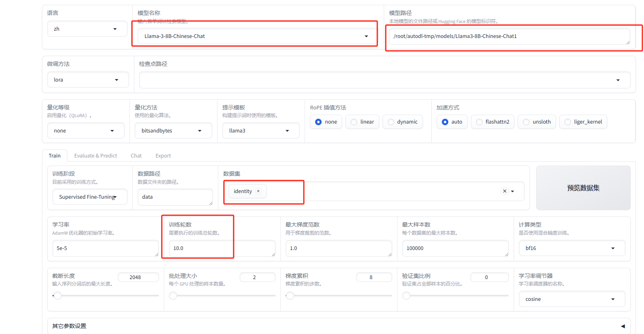Image resolution: width=644 pixels, height=334 pixels.
Task: Switch to the Evaluate & Predict tab
Action: tap(96, 156)
